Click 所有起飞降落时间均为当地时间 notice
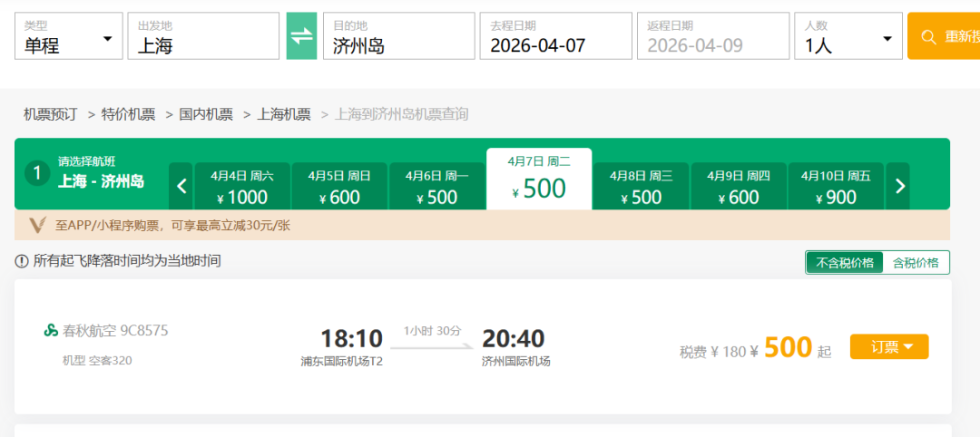This screenshot has width=980, height=437. [127, 261]
